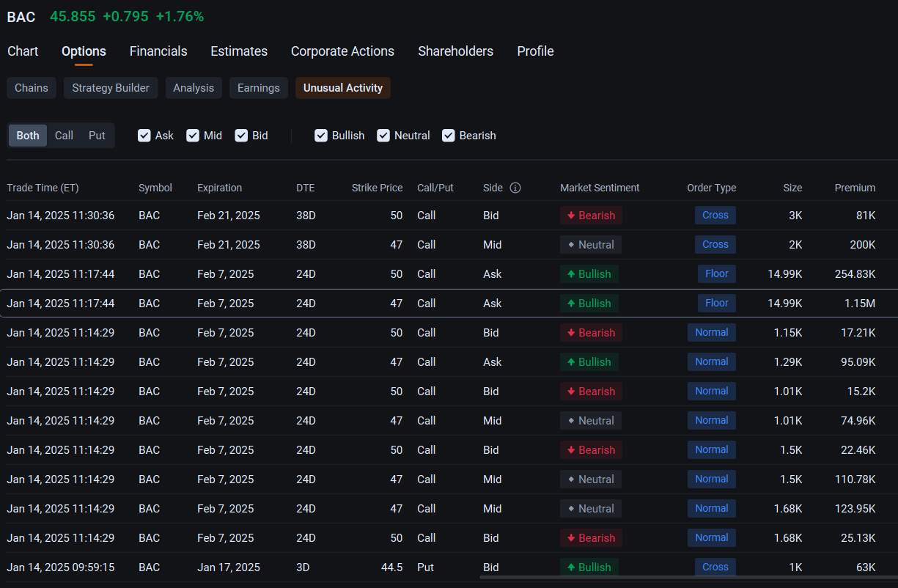Click the Jan 17, 2025 expiration cell
Screen dimensions: 898x588
click(229, 567)
